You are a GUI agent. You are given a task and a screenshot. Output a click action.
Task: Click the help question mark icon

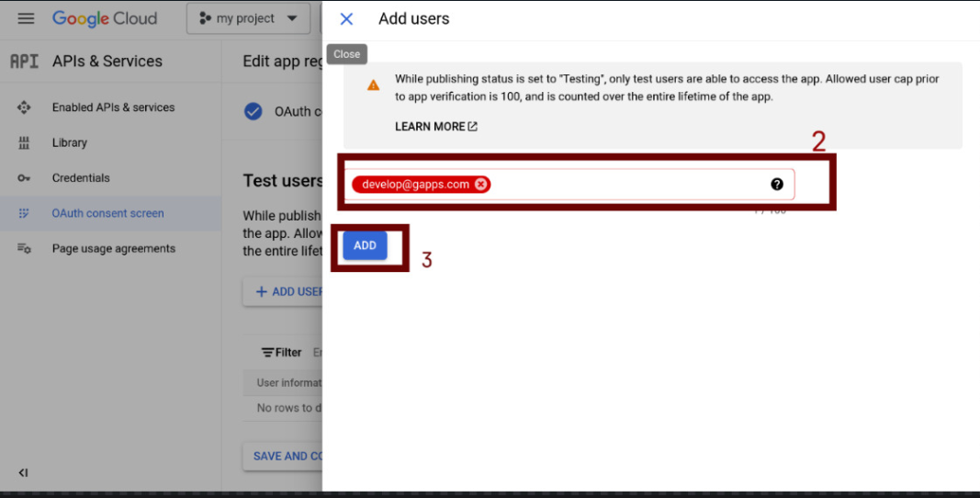point(777,185)
